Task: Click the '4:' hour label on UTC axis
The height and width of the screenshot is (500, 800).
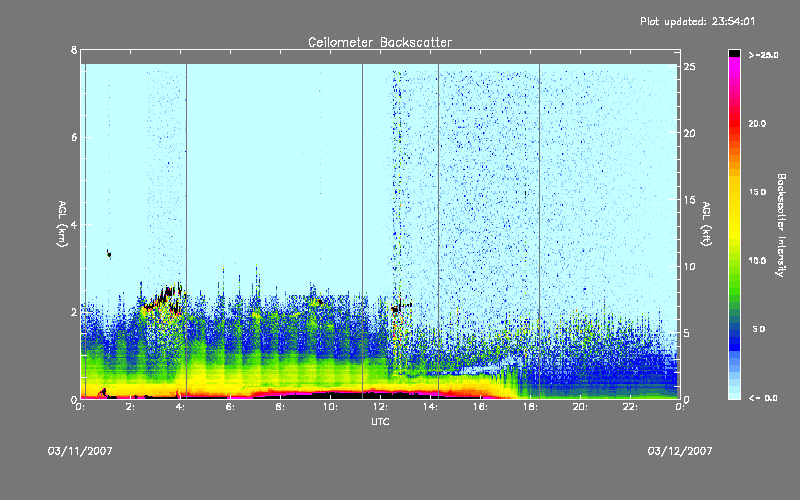Action: click(181, 407)
